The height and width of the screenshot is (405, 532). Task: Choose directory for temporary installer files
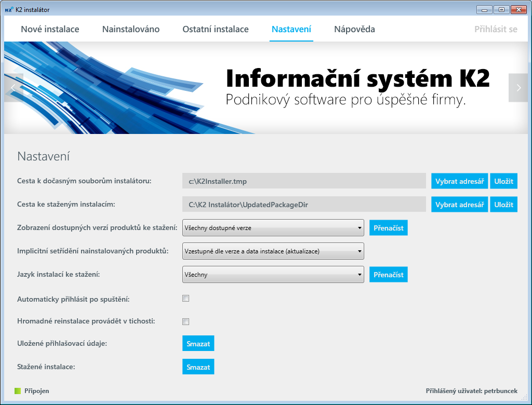[x=459, y=181]
